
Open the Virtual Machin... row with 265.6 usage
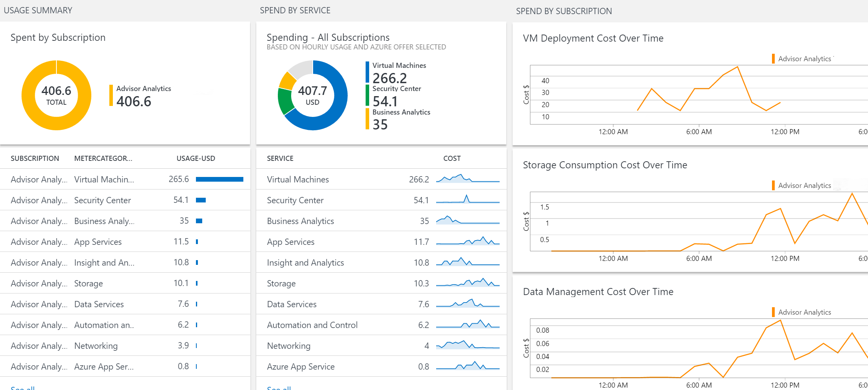(125, 179)
